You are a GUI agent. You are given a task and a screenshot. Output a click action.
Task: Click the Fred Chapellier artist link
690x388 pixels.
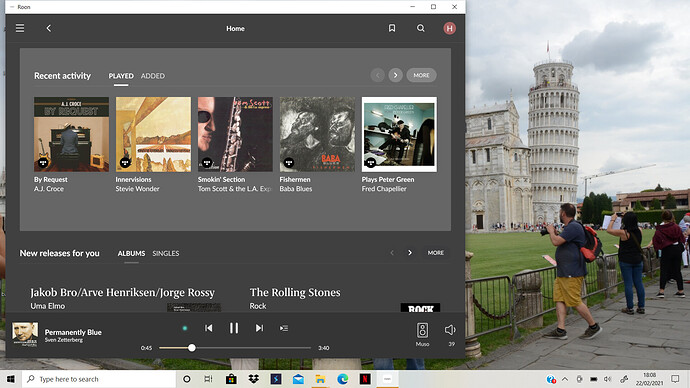(x=384, y=189)
